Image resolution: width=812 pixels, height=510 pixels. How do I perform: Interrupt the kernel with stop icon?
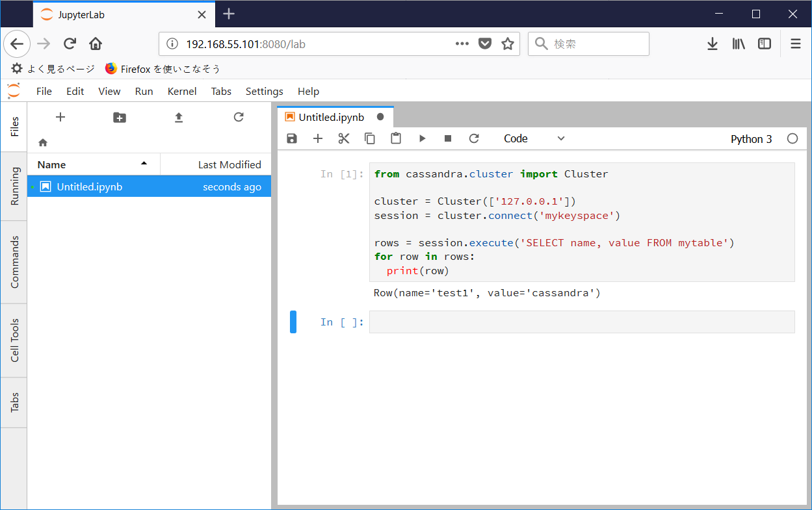click(x=448, y=138)
